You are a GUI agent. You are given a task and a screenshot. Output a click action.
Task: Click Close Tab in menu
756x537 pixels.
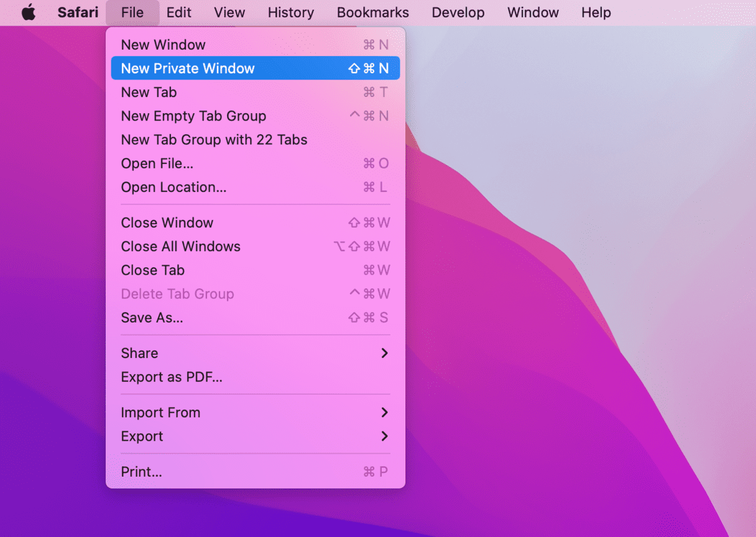(152, 270)
